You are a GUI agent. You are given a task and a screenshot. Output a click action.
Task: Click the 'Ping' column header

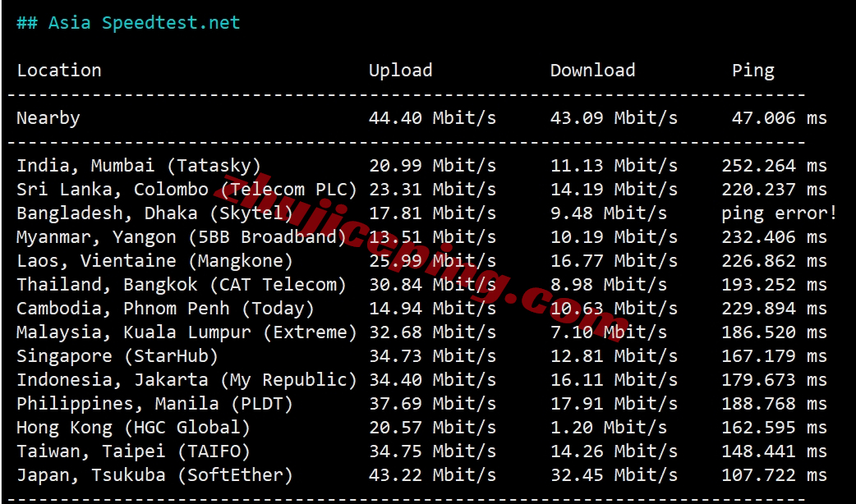[x=752, y=71]
